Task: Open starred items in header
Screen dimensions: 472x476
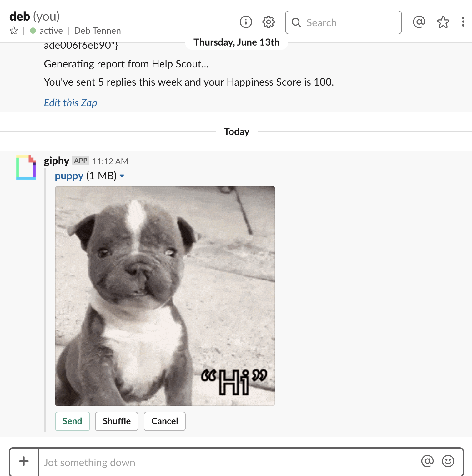Action: point(443,22)
